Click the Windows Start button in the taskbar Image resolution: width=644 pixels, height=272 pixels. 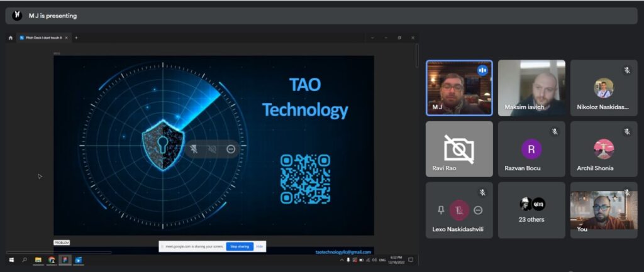point(11,259)
